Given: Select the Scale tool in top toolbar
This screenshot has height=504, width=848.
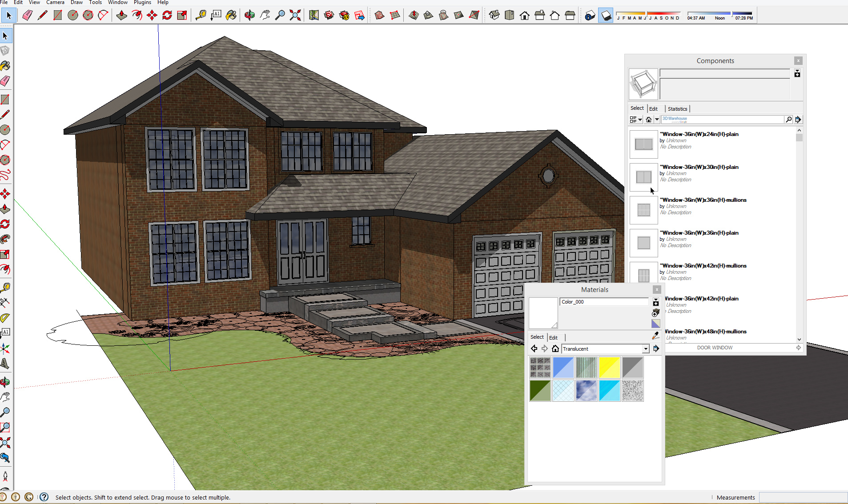Looking at the screenshot, I should (x=182, y=16).
